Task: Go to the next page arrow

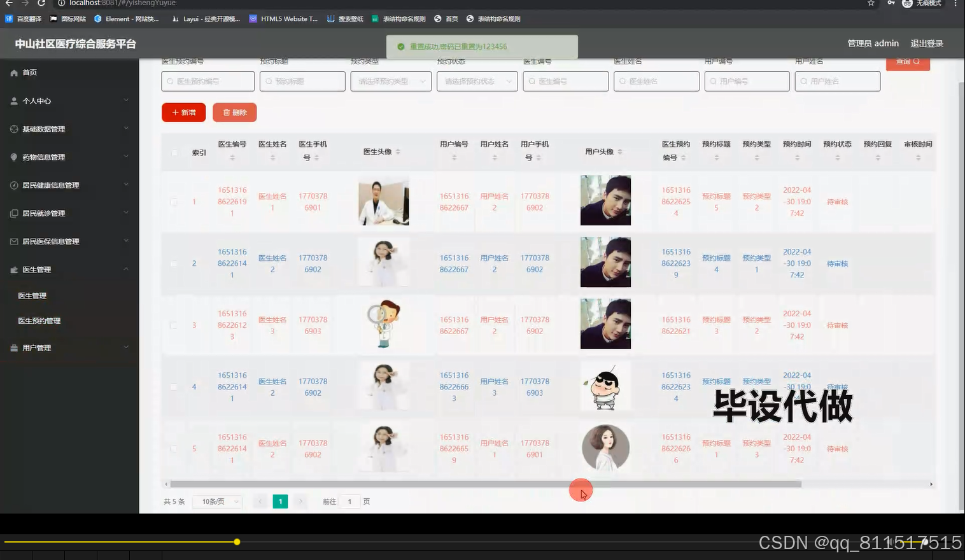Action: tap(300, 501)
